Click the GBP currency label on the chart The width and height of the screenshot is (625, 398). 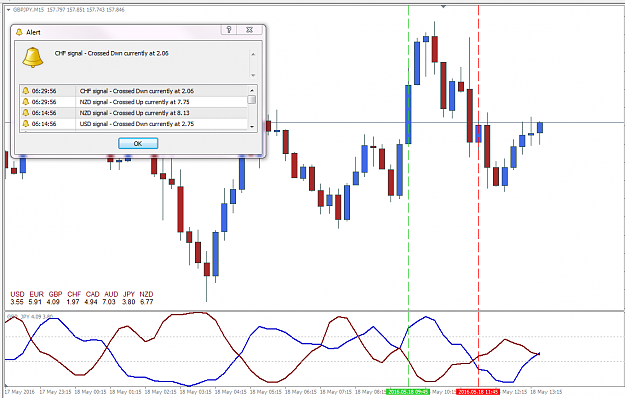[55, 294]
